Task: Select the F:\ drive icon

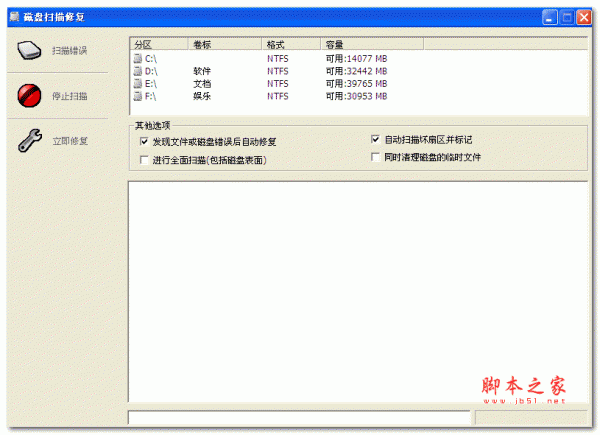Action: pyautogui.click(x=137, y=96)
